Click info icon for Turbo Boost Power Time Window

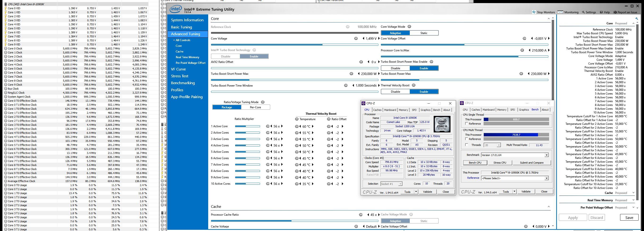click(x=346, y=85)
